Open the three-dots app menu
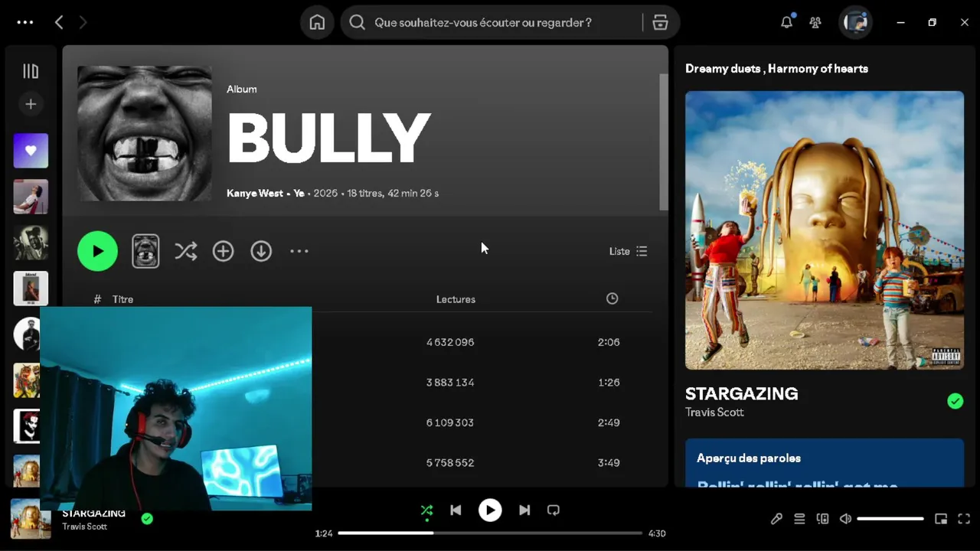This screenshot has height=551, width=980. pos(25,22)
